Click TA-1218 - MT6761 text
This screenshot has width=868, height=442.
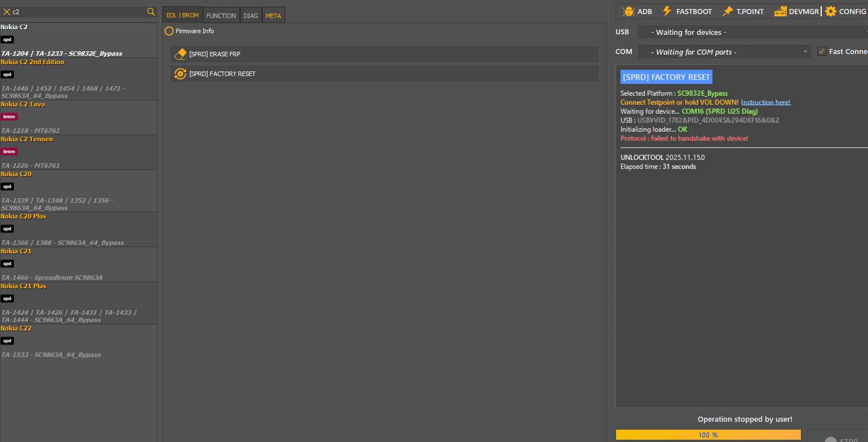coord(30,131)
